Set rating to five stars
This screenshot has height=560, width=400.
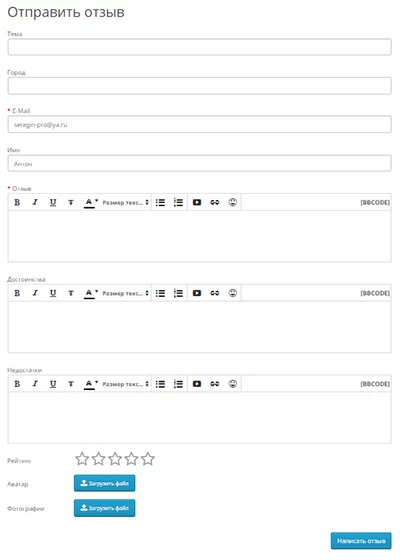(148, 459)
